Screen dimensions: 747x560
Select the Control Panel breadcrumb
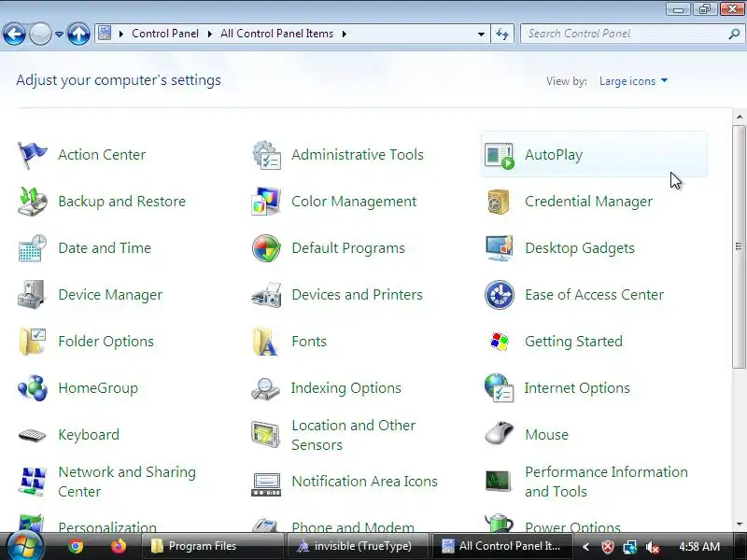pyautogui.click(x=165, y=34)
